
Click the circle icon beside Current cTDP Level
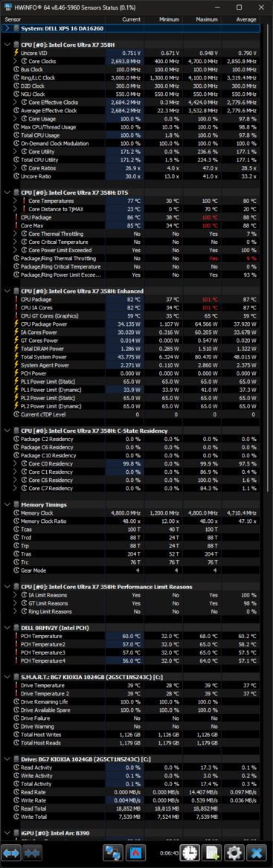(x=16, y=414)
